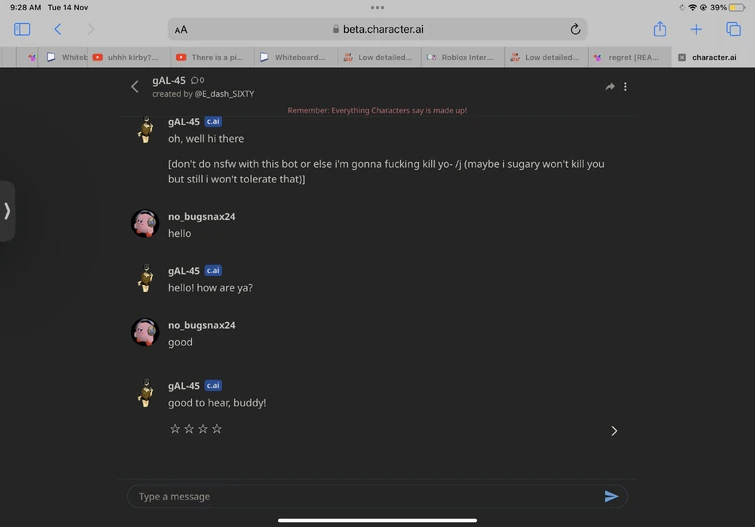
Task: Open the @E_dash_SIXTY creator profile link
Action: [225, 94]
